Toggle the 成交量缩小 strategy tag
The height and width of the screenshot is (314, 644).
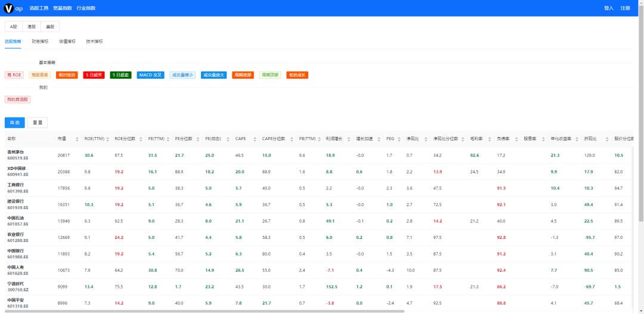pyautogui.click(x=182, y=75)
